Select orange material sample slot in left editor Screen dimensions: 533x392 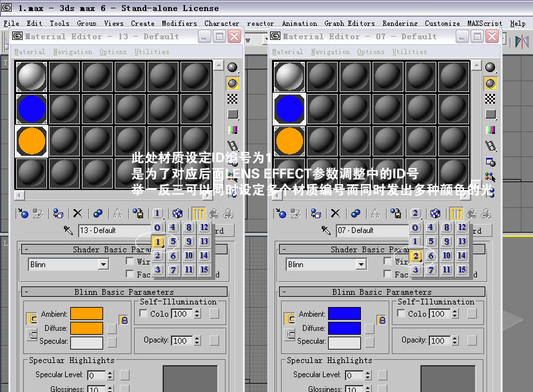click(32, 141)
